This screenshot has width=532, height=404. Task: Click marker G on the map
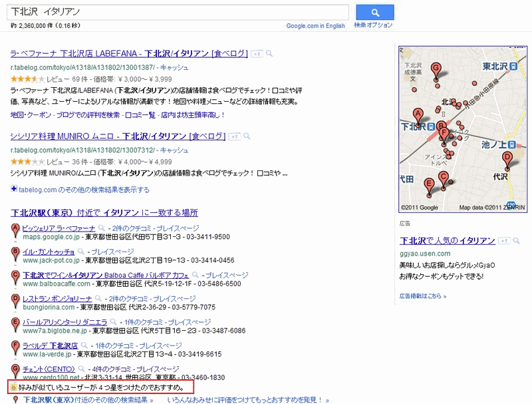436,71
